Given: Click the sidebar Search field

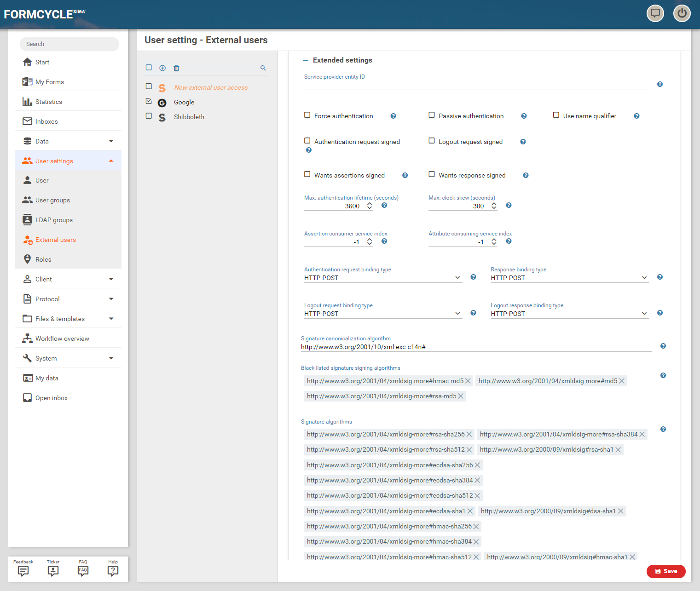Looking at the screenshot, I should (69, 44).
